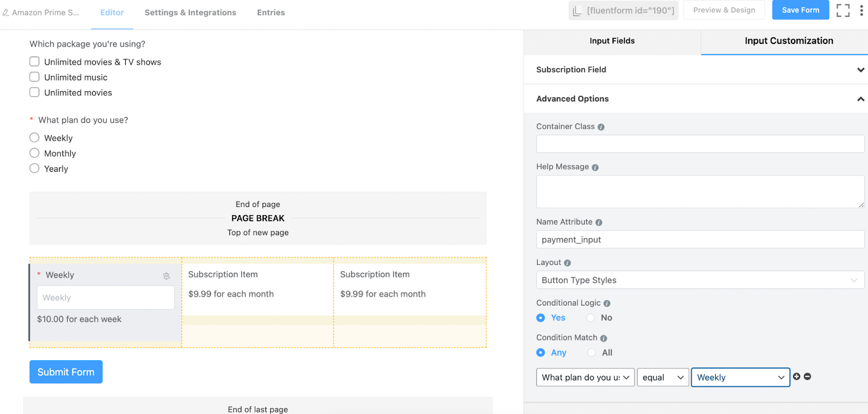This screenshot has height=414, width=868.
Task: Check the Unlimited music checkbox
Action: 35,77
